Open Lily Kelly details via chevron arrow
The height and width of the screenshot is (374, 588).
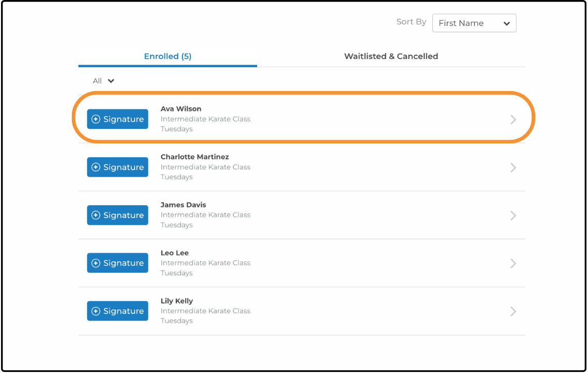click(514, 311)
